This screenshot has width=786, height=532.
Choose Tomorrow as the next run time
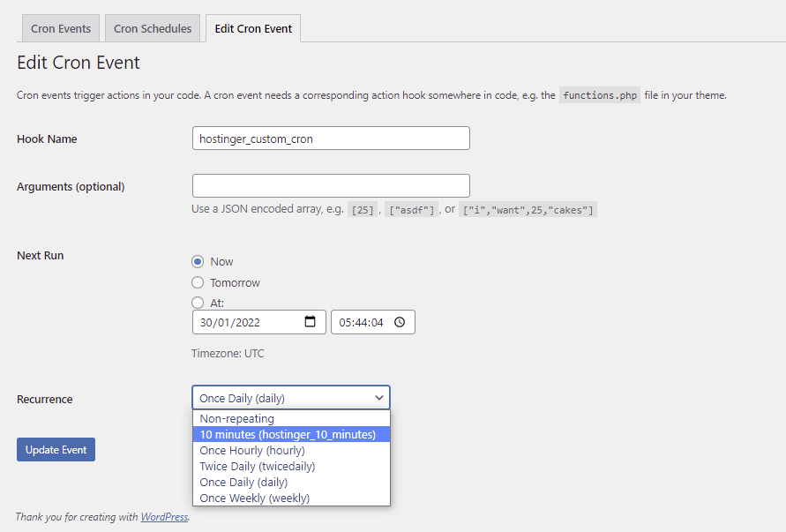(198, 282)
